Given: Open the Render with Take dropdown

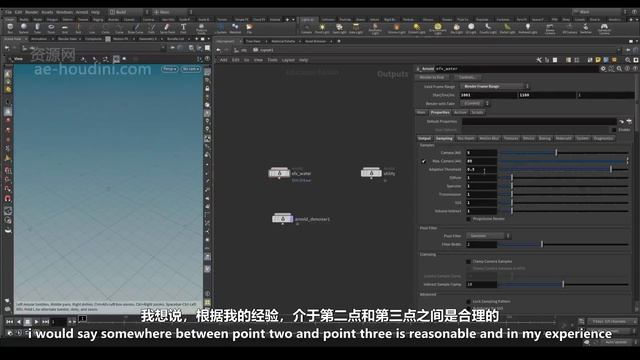Looking at the screenshot, I should click(x=475, y=104).
